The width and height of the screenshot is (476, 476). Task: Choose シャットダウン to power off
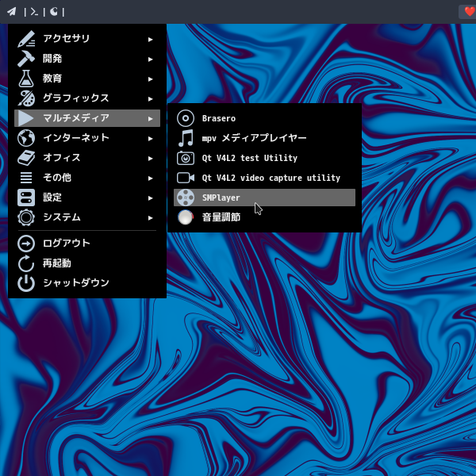pos(87,283)
